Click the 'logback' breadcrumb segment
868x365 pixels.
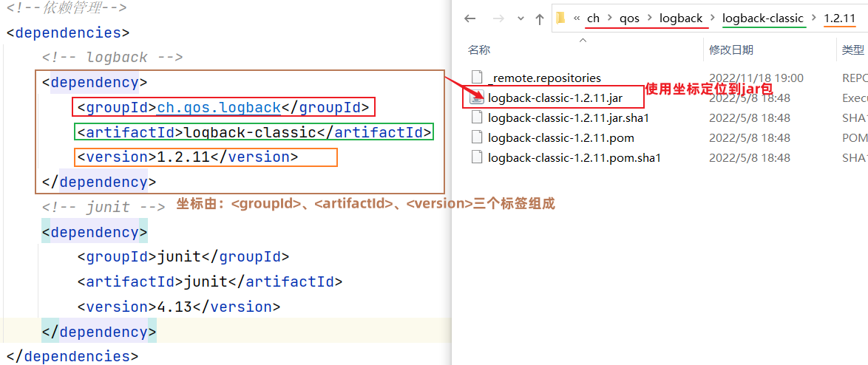(681, 18)
